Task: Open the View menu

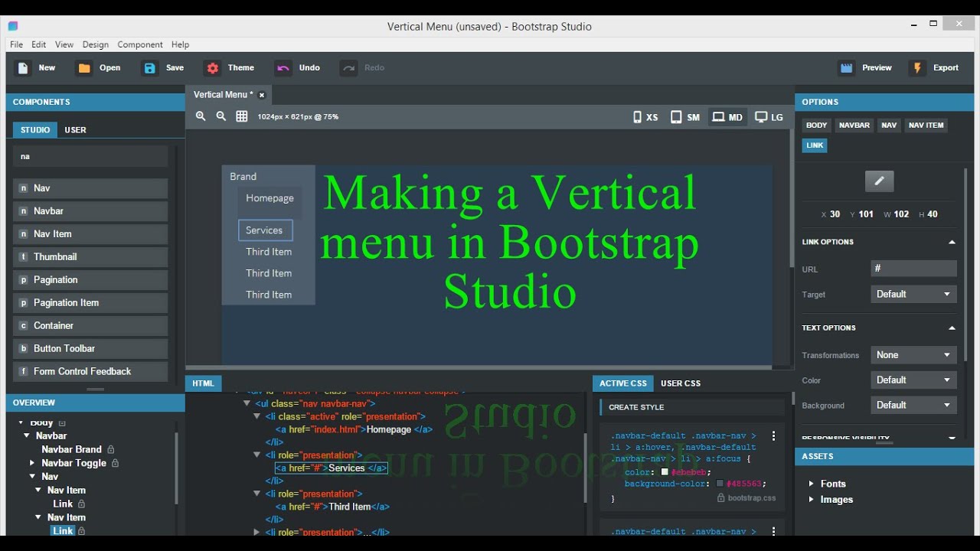Action: pyautogui.click(x=64, y=44)
